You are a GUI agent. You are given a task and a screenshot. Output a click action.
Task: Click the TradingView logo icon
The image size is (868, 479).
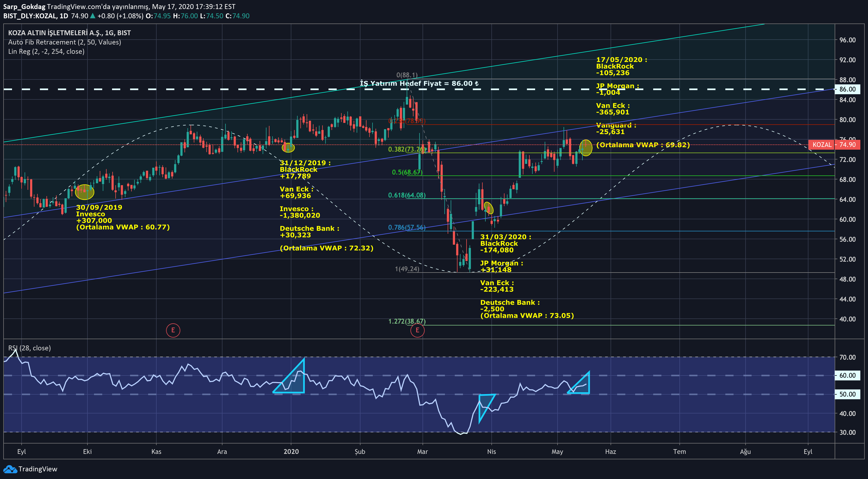click(10, 469)
